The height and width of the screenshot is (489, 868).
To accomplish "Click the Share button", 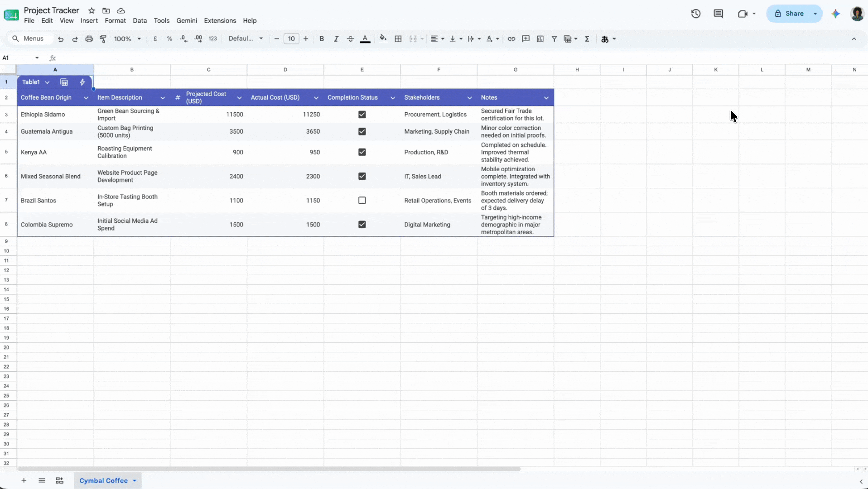I will pos(789,14).
